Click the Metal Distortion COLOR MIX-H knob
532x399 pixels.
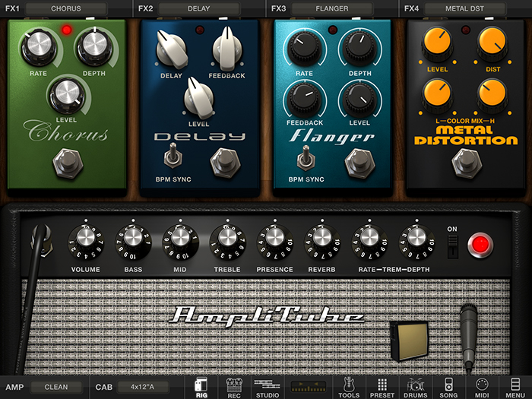tap(492, 95)
